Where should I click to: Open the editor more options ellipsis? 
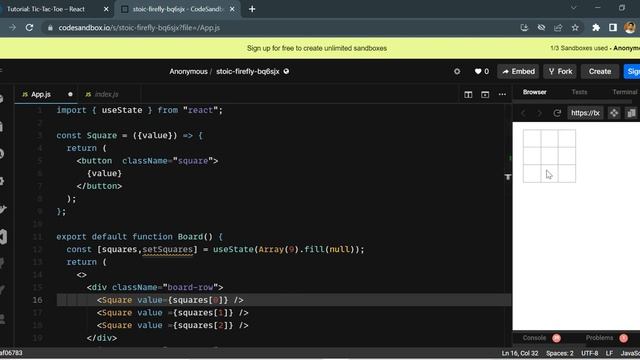(x=502, y=95)
